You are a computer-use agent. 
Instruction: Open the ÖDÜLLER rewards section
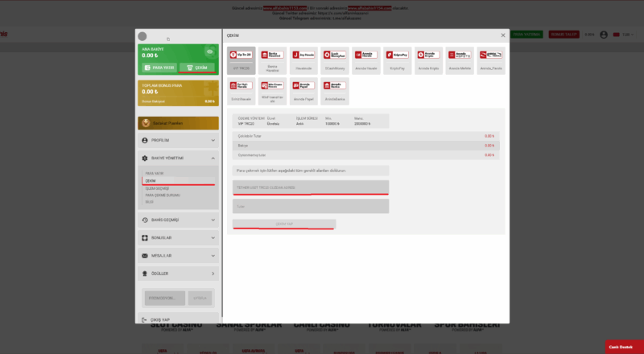[x=178, y=274]
